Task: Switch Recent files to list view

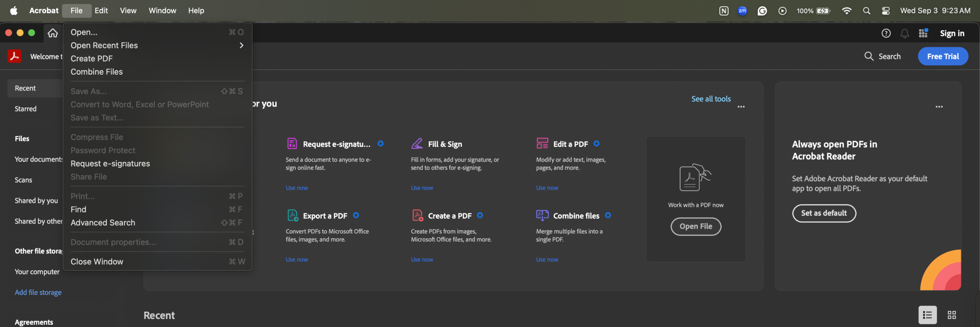Action: tap(928, 315)
